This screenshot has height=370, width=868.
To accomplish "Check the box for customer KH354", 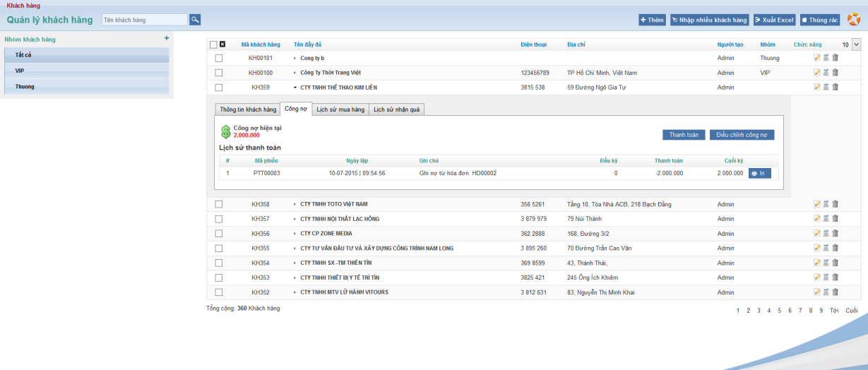I will [x=219, y=263].
